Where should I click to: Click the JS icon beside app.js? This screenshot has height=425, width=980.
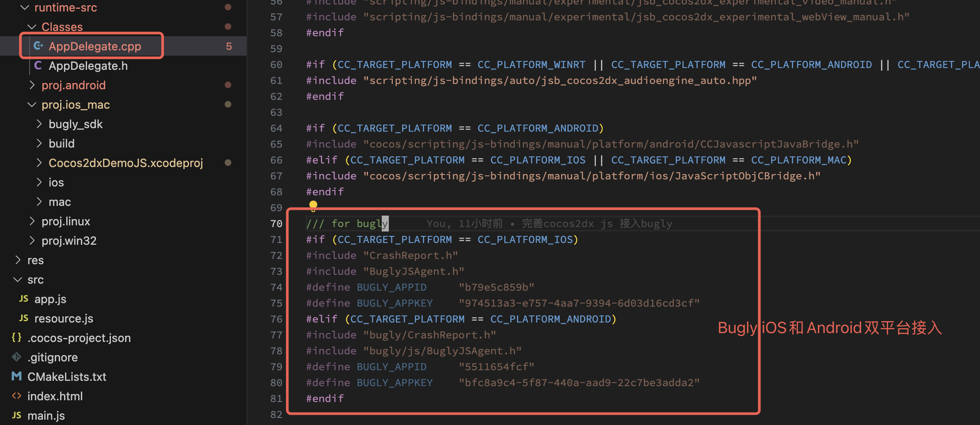(x=24, y=299)
